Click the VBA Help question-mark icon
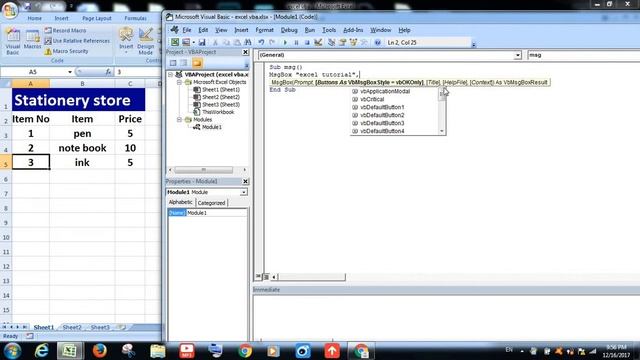640x360 pixels. [378, 42]
